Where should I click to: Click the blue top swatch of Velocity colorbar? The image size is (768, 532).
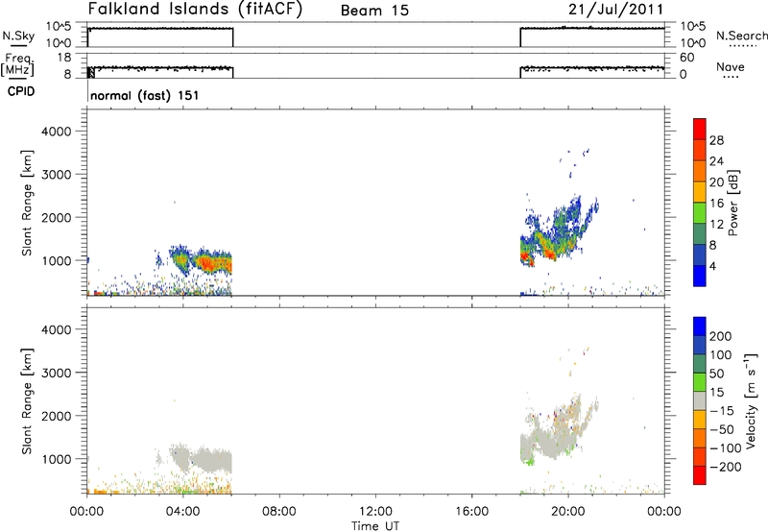pos(700,326)
